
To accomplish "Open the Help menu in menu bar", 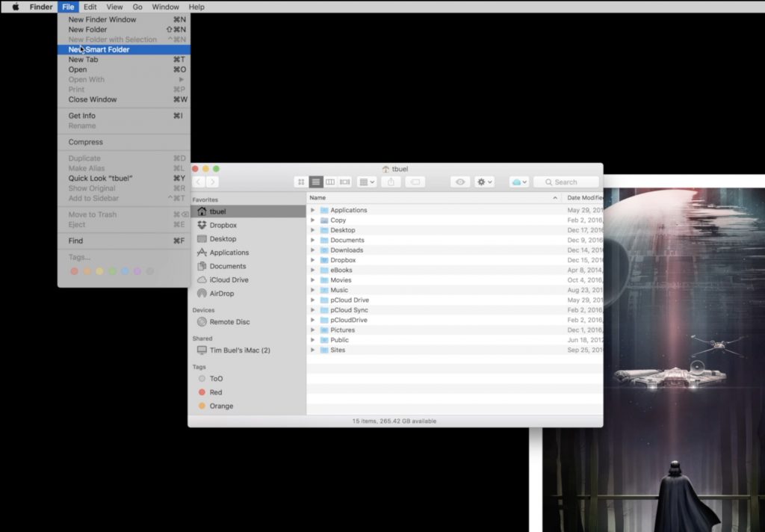I will (196, 7).
